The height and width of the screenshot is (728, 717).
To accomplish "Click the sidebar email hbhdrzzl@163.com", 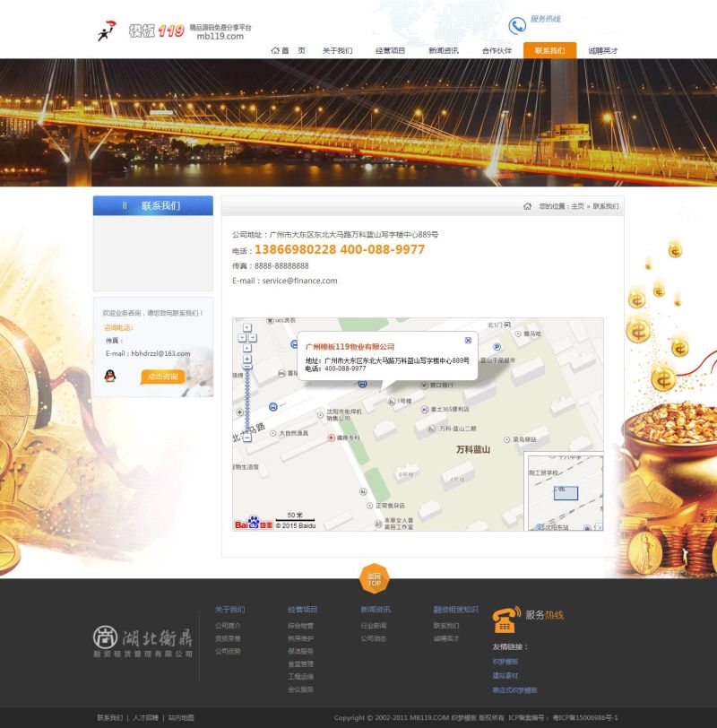I will [160, 353].
